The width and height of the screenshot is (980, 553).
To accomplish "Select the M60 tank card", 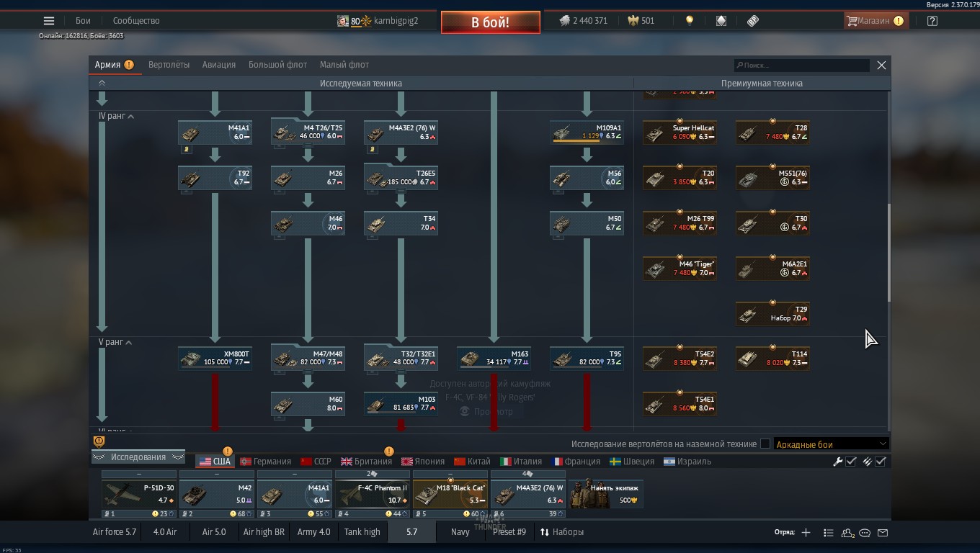I will pos(308,403).
